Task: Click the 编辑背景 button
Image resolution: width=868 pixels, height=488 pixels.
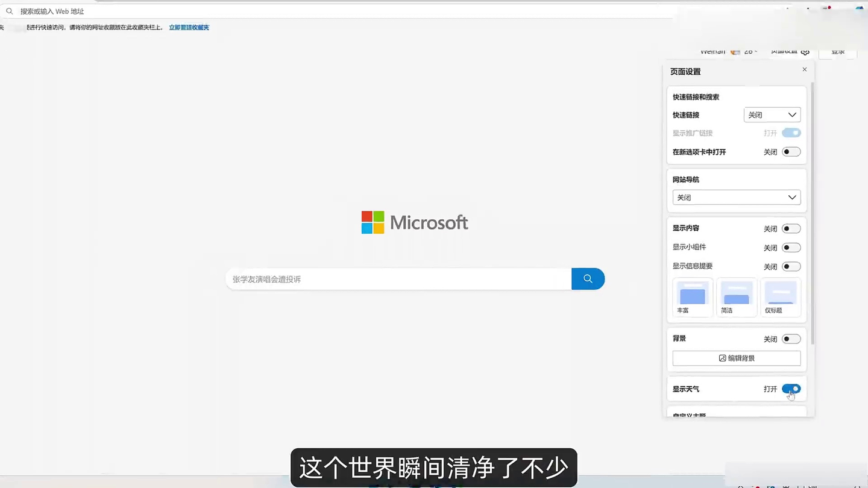Action: (x=737, y=358)
